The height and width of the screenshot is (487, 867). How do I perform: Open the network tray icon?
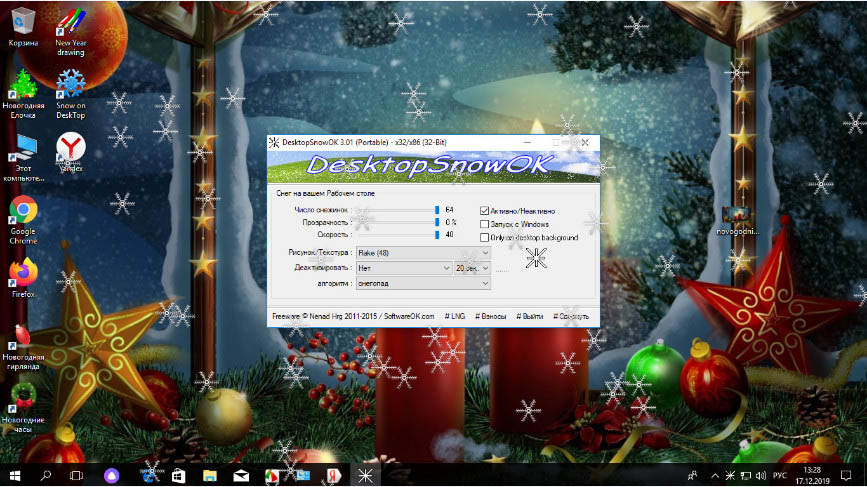[x=745, y=475]
